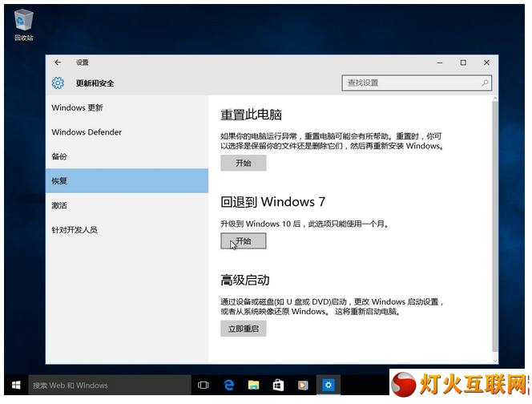Minimize the Settings window
This screenshot has height=404, width=532.
click(440, 63)
